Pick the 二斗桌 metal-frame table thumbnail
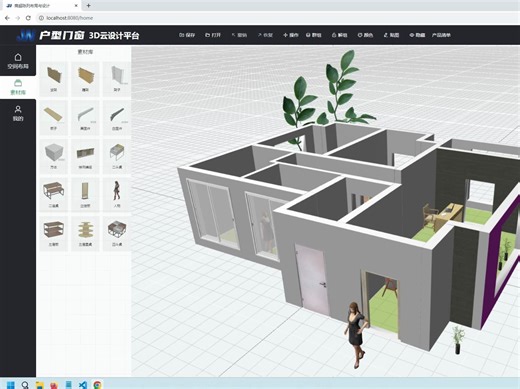The image size is (520, 389). tap(117, 156)
